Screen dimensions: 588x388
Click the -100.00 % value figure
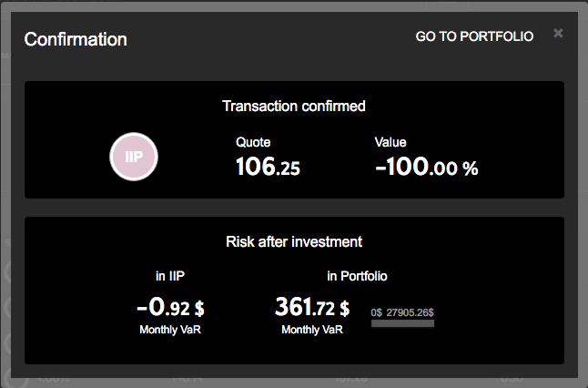426,167
